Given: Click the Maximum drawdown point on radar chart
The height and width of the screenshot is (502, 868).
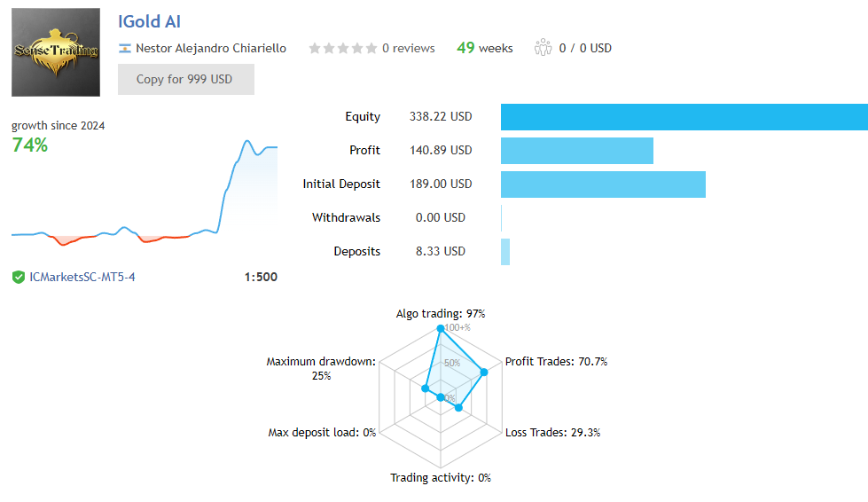Looking at the screenshot, I should pos(426,388).
